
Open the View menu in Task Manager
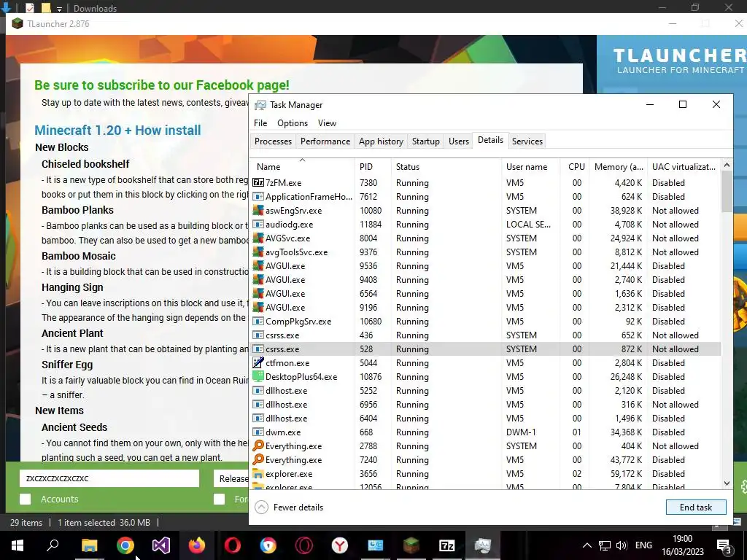point(327,122)
